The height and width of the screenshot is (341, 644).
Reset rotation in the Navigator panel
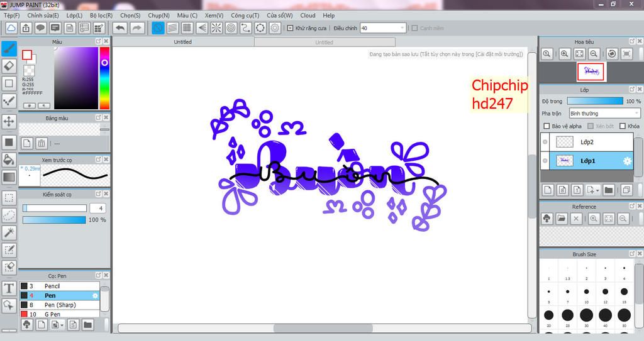(612, 53)
